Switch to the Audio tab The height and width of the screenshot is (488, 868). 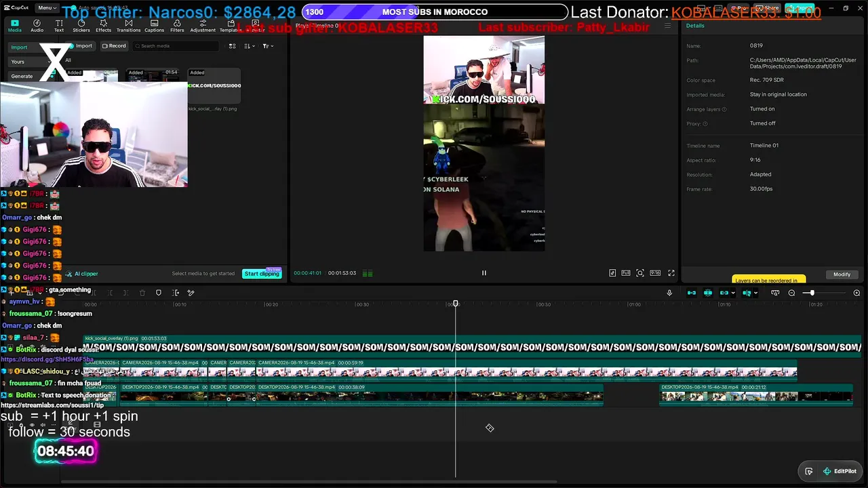pos(37,26)
